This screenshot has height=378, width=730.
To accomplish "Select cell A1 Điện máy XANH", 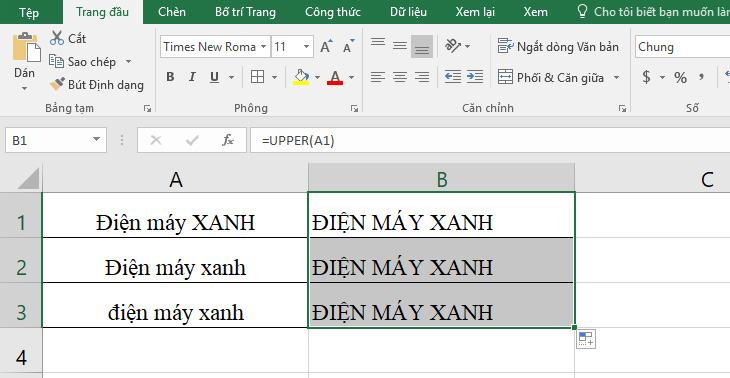I will pos(175,215).
